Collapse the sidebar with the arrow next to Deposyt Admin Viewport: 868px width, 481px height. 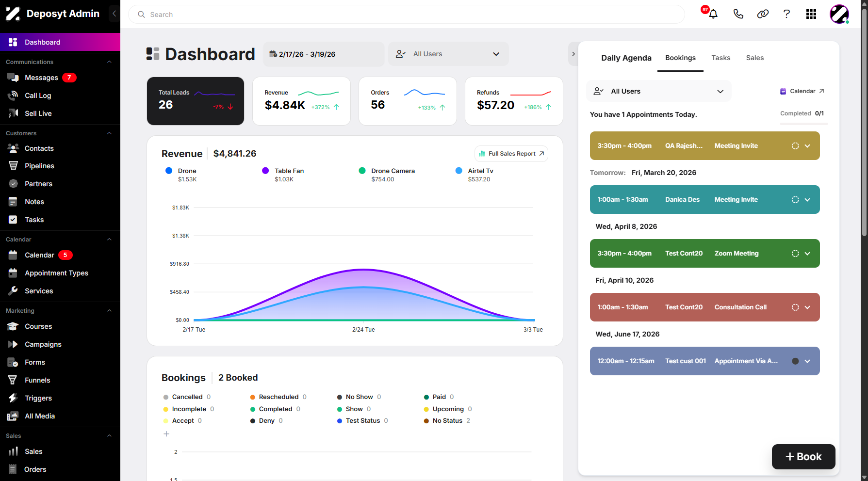pyautogui.click(x=114, y=14)
